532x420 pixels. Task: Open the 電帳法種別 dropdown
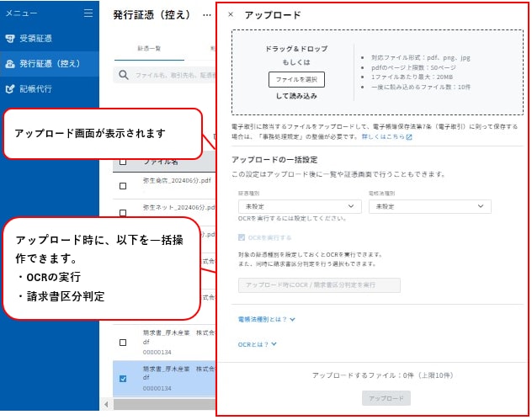pyautogui.click(x=429, y=206)
